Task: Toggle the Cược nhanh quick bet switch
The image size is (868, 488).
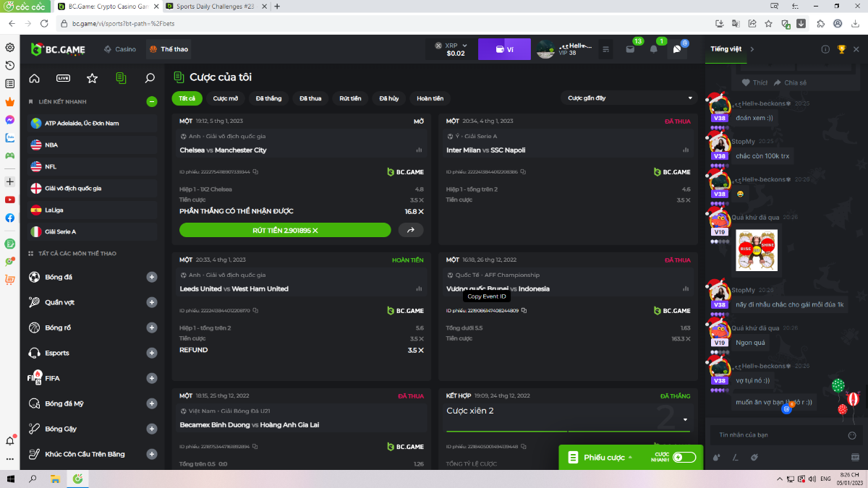Action: click(684, 457)
